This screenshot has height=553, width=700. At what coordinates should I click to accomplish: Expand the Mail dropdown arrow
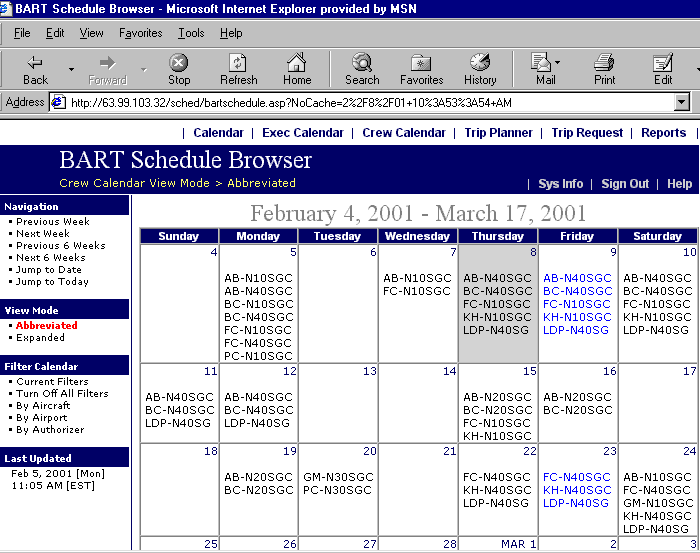pyautogui.click(x=558, y=62)
